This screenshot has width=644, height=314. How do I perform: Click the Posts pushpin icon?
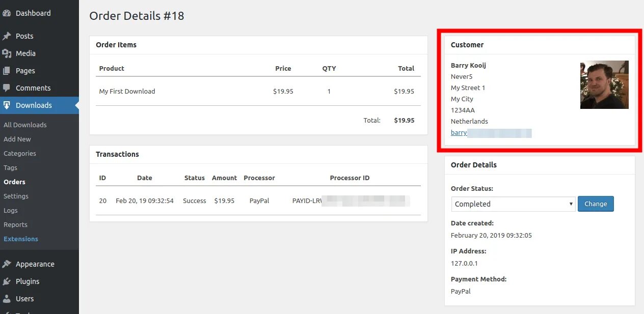pyautogui.click(x=7, y=36)
